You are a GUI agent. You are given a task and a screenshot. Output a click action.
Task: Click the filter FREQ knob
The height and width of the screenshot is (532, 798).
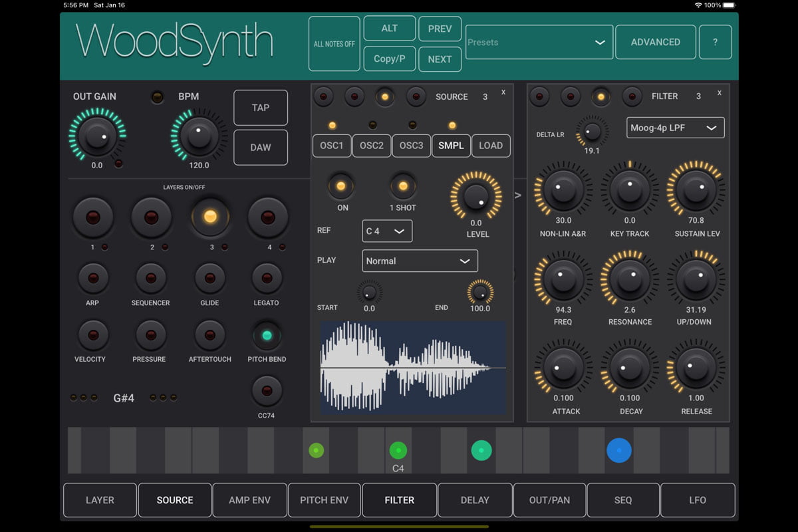click(x=563, y=279)
